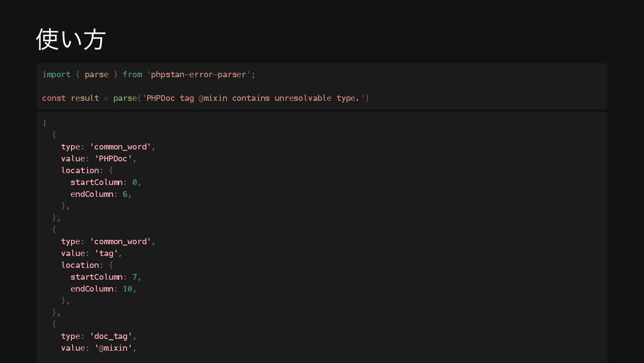Click the opening square bracket of the output array
Screen dimensions: 644x363
45,123
